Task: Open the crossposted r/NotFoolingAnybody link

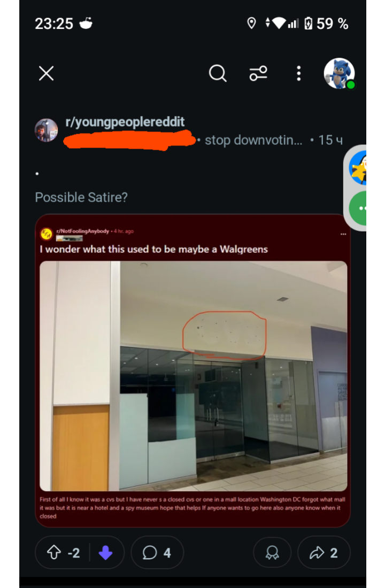Action: 82,231
